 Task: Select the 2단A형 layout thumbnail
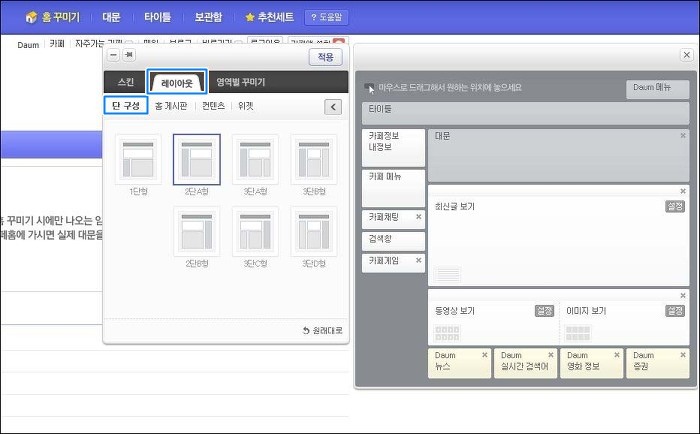[196, 159]
